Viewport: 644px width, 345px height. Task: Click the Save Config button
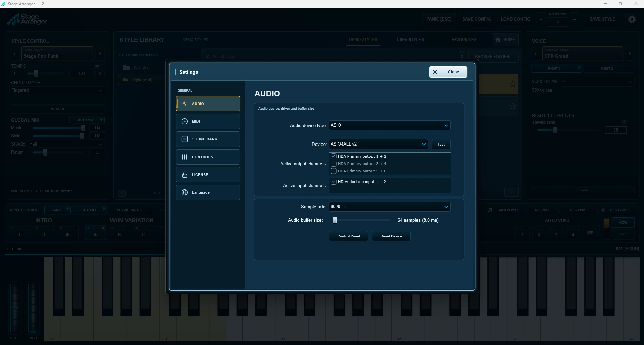click(477, 19)
